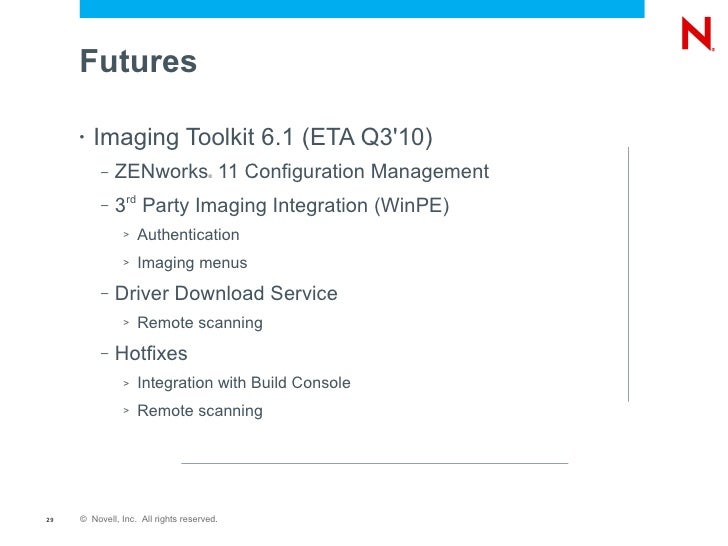Screen dimensions: 728x546
Task: Click the 'Imaging menus' sub-bullet
Action: point(192,263)
